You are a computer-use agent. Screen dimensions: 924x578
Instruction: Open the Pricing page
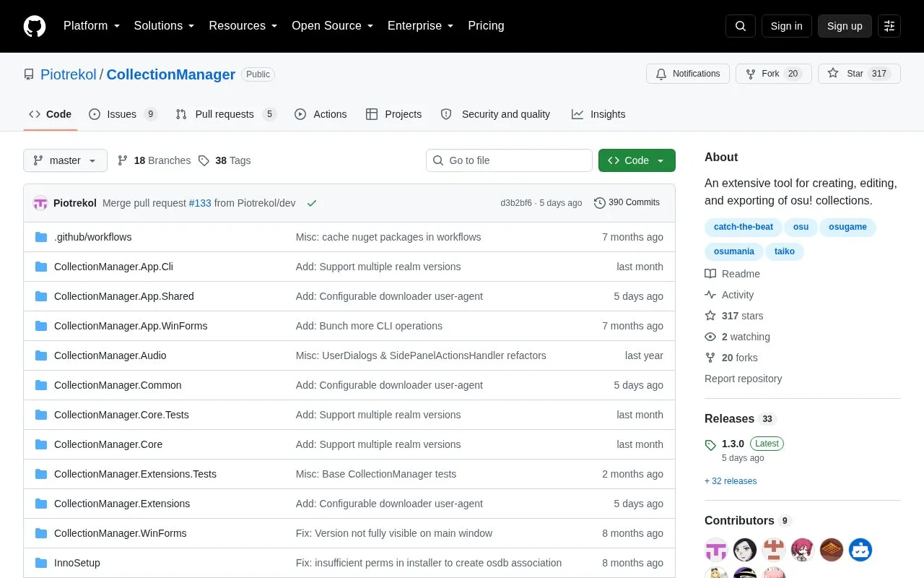(x=486, y=26)
